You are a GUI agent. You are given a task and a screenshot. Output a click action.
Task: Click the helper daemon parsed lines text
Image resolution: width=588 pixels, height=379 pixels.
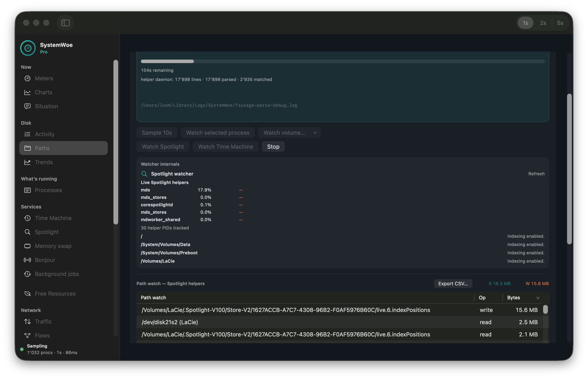point(206,79)
